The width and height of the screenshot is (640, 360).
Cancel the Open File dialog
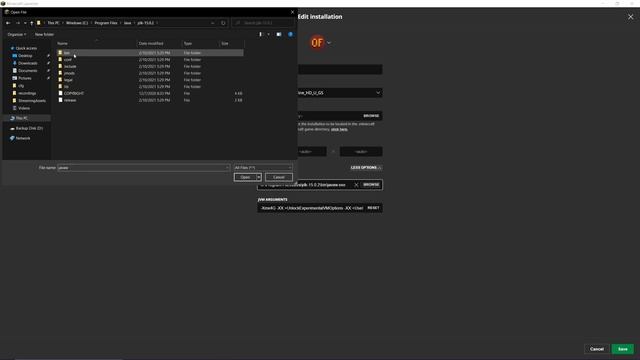click(x=279, y=177)
